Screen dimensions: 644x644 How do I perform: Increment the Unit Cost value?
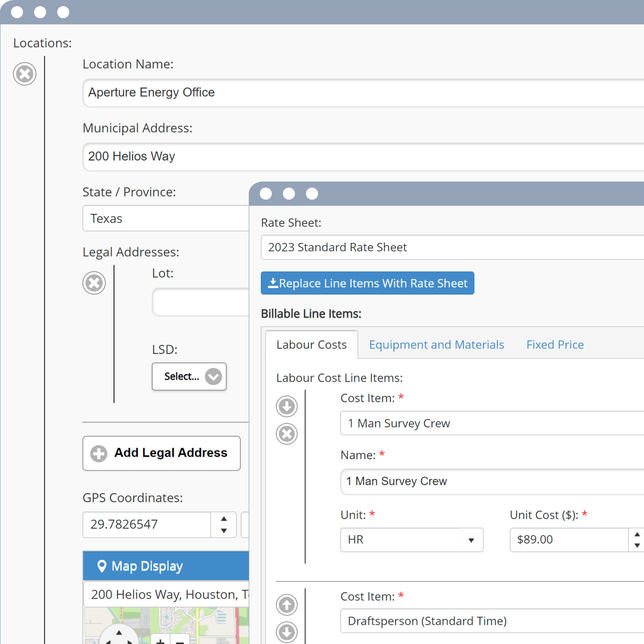click(x=637, y=534)
